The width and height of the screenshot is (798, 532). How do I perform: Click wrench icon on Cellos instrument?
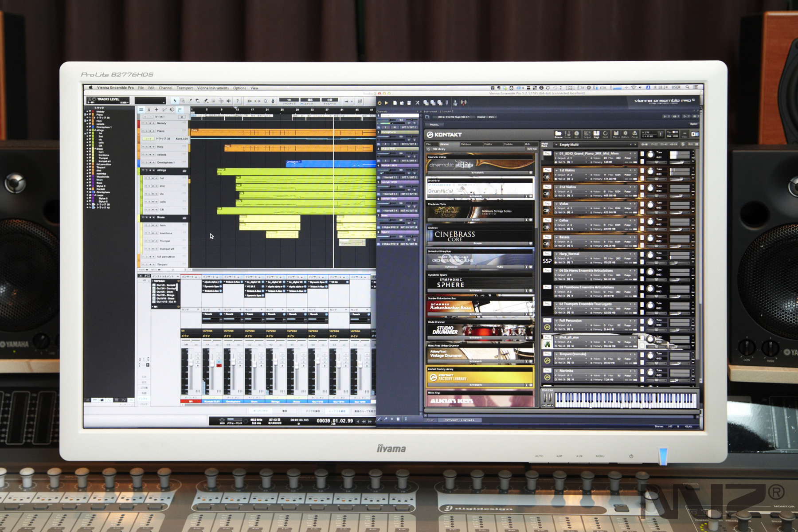(x=547, y=220)
